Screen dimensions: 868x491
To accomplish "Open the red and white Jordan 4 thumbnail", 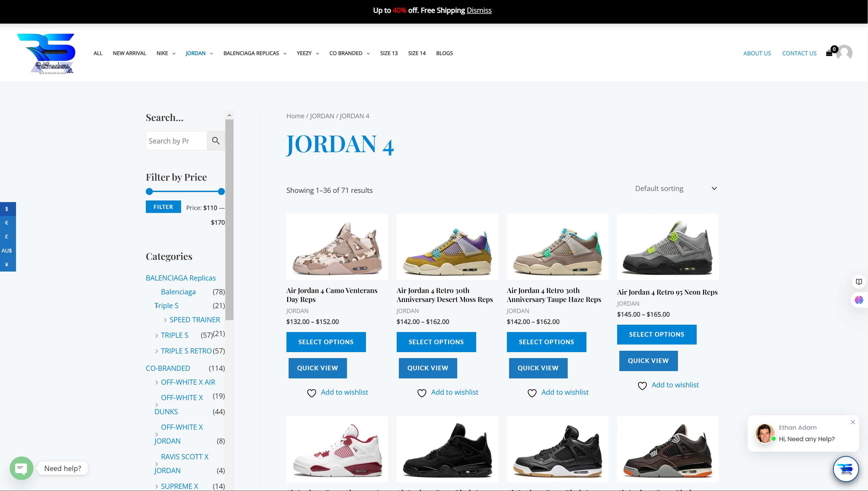I will pos(337,449).
